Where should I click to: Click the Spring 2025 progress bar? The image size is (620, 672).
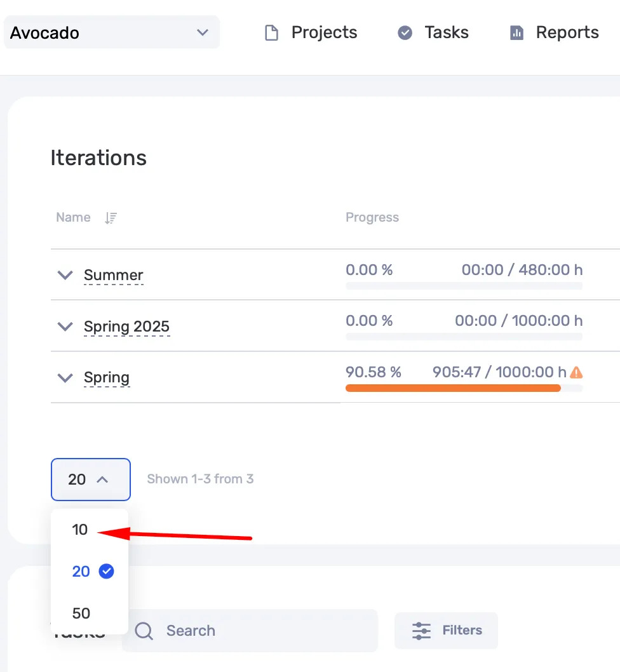click(x=464, y=337)
